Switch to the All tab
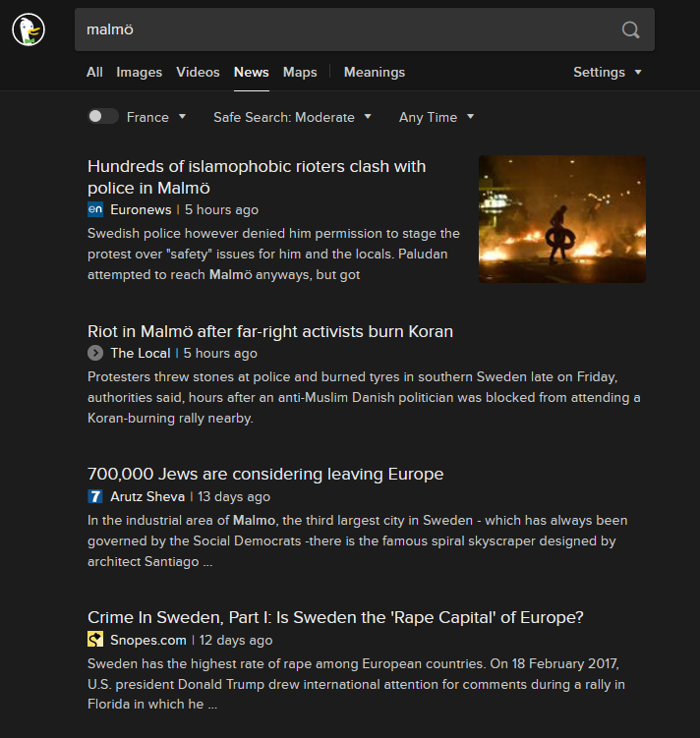 pos(94,72)
